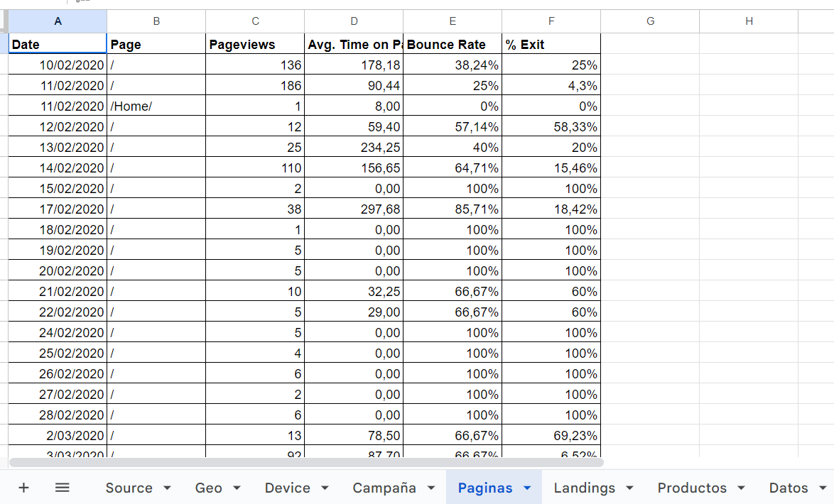Select column H header

pyautogui.click(x=749, y=21)
